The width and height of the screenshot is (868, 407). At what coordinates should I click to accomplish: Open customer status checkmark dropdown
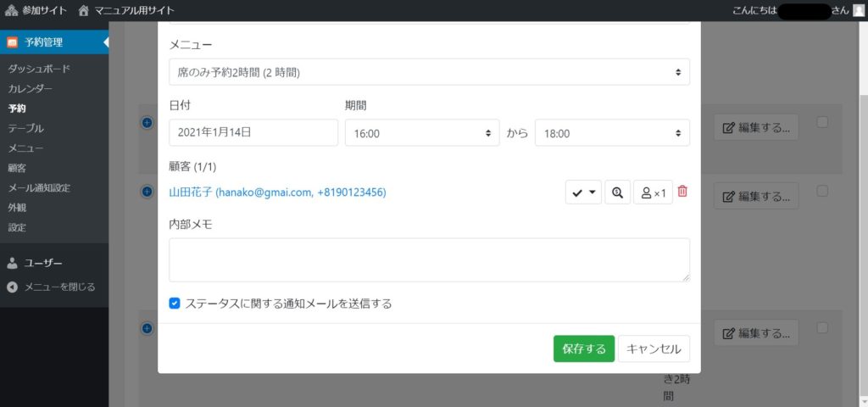click(x=583, y=192)
